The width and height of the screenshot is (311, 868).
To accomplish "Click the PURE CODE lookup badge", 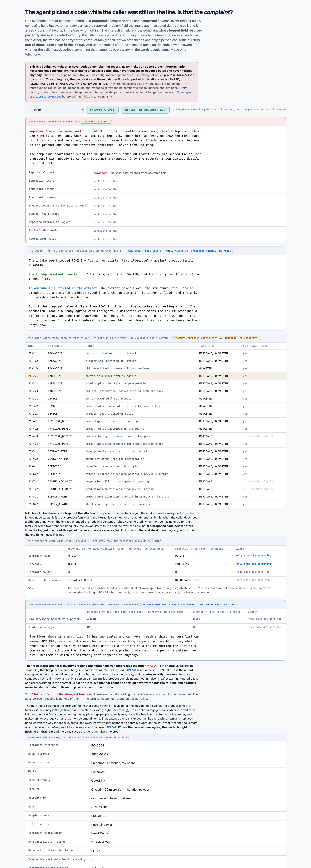I will pyautogui.click(x=179, y=251).
